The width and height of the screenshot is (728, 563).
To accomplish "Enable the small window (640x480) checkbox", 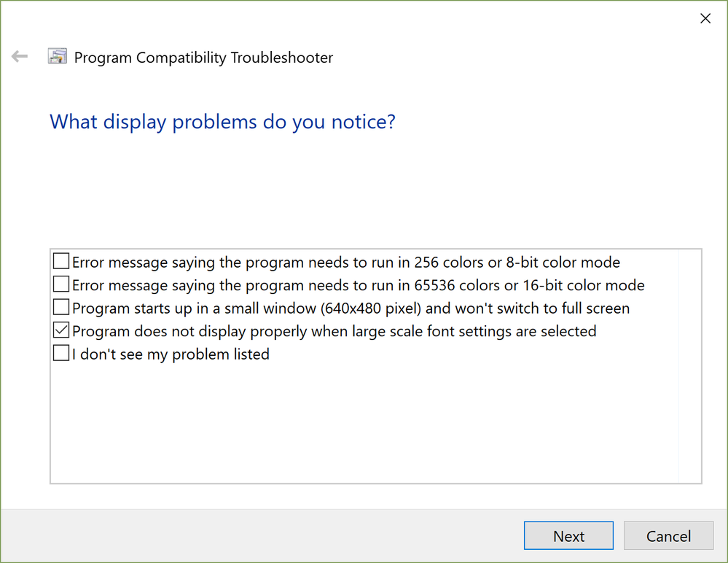I will pyautogui.click(x=61, y=308).
